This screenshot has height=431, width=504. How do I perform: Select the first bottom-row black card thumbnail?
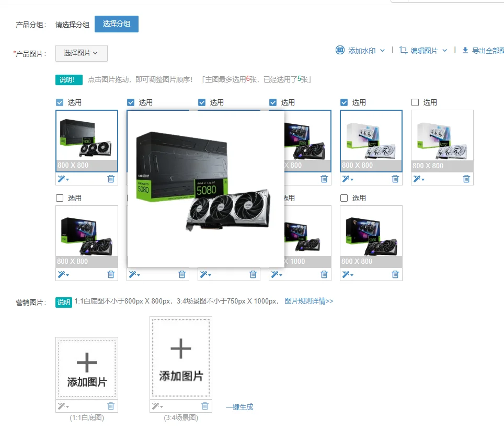coord(87,237)
